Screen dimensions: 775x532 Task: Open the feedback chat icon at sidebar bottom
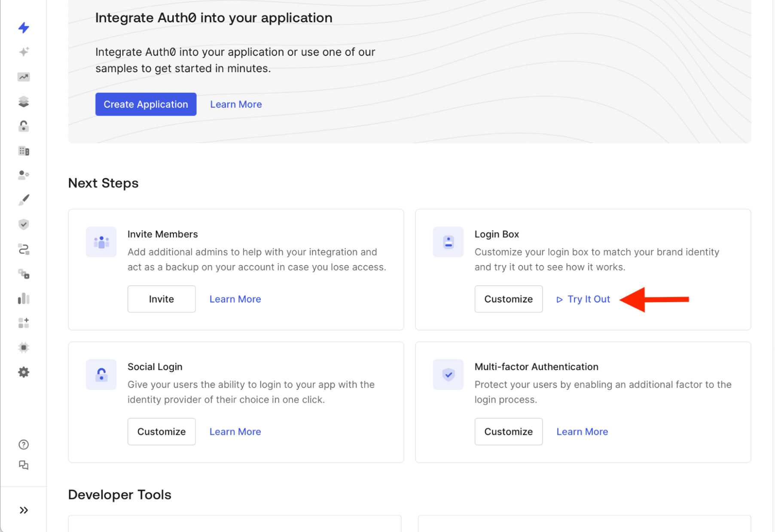(24, 465)
